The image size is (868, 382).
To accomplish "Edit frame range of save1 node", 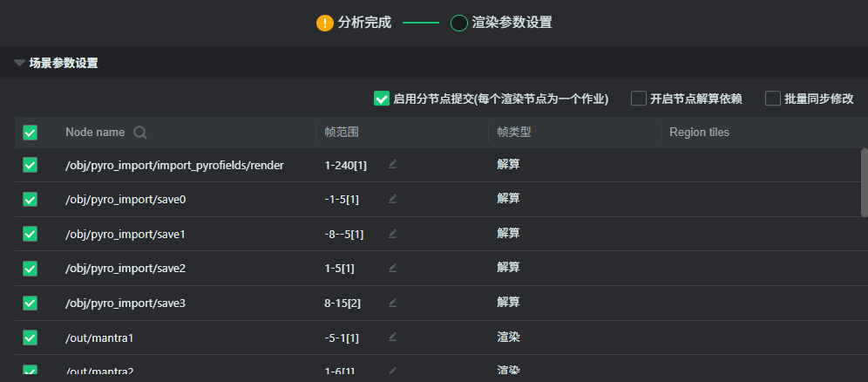I will tap(393, 234).
